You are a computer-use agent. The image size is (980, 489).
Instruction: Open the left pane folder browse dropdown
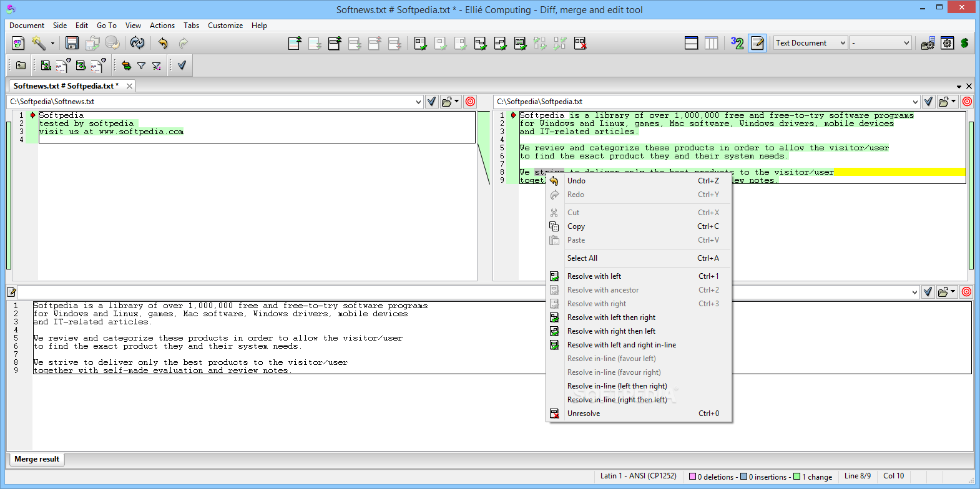click(x=450, y=102)
